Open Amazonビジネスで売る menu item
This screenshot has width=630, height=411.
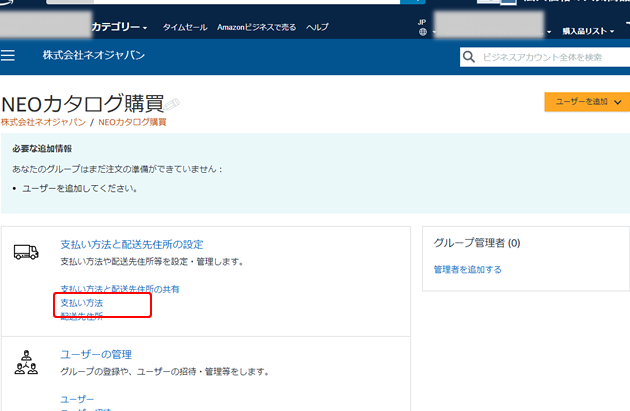(256, 27)
